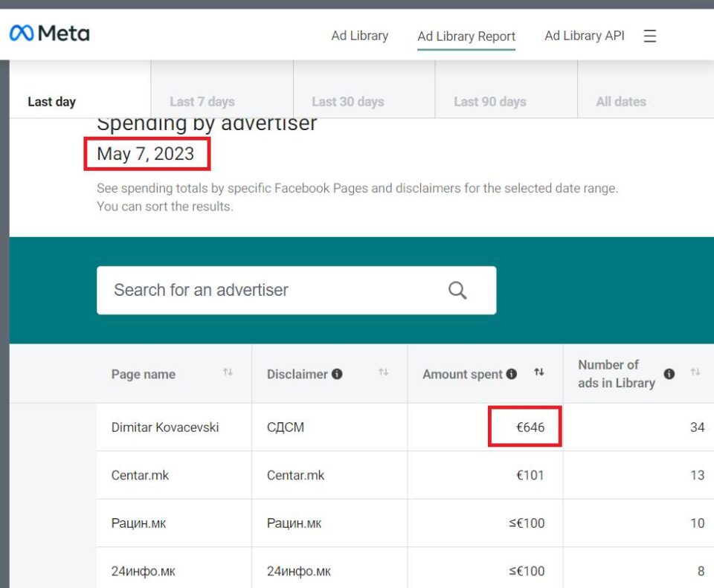Go to Ad Library API
Image resolution: width=714 pixels, height=588 pixels.
585,36
